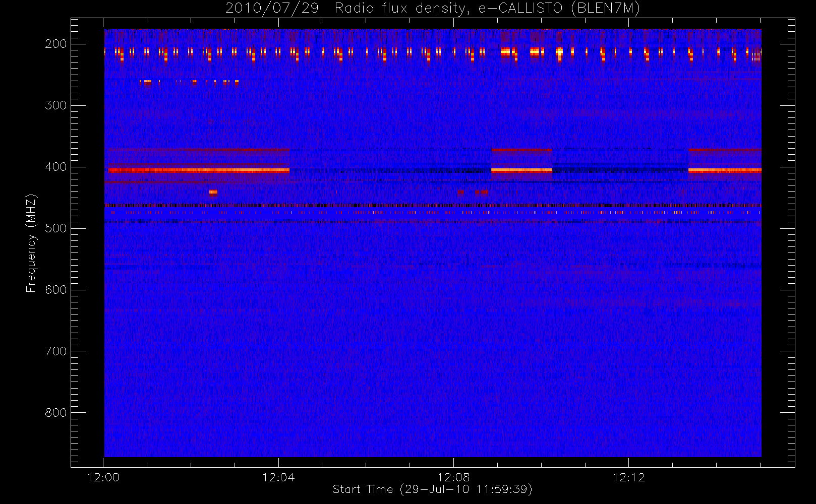
Task: Click the 800 frequency tick label
Action: click(x=55, y=413)
